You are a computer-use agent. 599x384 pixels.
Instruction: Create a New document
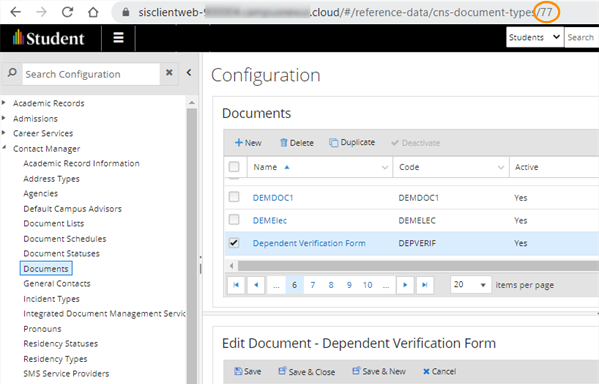(248, 143)
